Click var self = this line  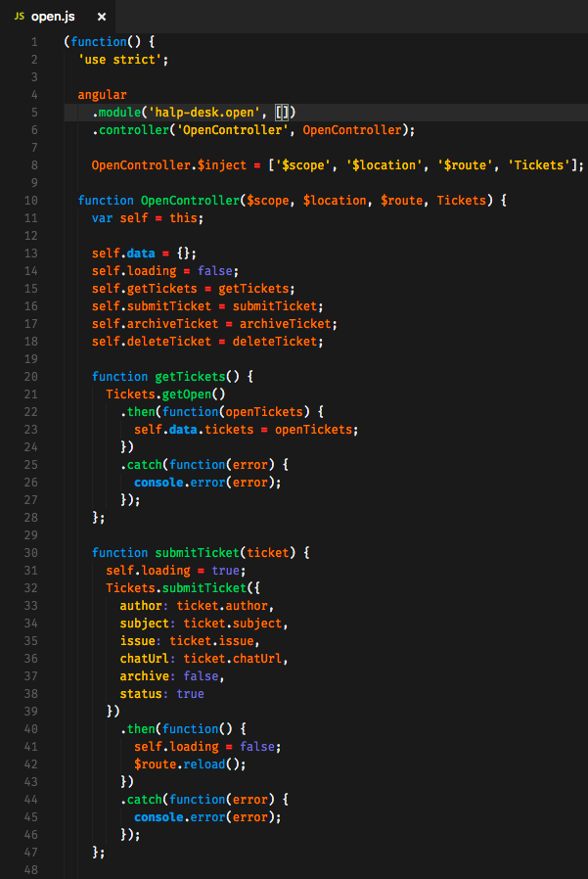pos(148,218)
